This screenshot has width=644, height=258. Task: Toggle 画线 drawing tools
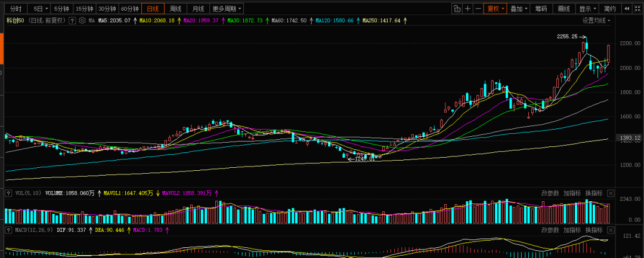[564, 8]
